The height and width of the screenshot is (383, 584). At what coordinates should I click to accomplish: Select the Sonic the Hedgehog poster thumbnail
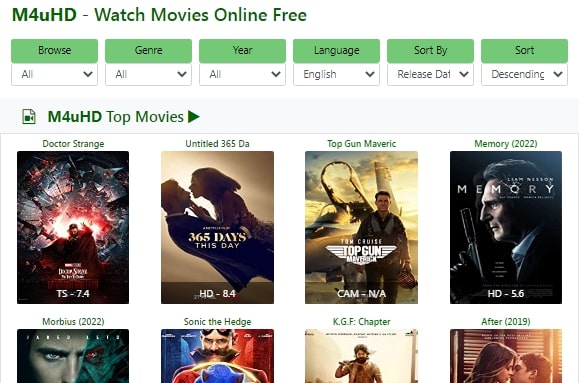218,356
